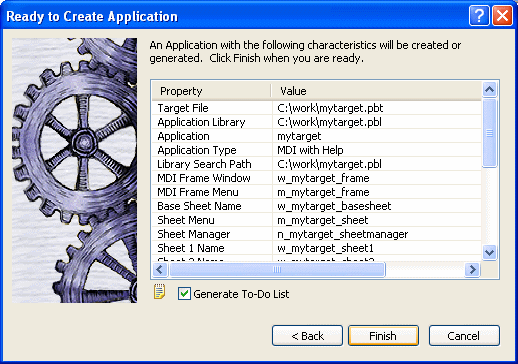Open context help with the question mark button
This screenshot has height=364, width=518.
coord(479,15)
